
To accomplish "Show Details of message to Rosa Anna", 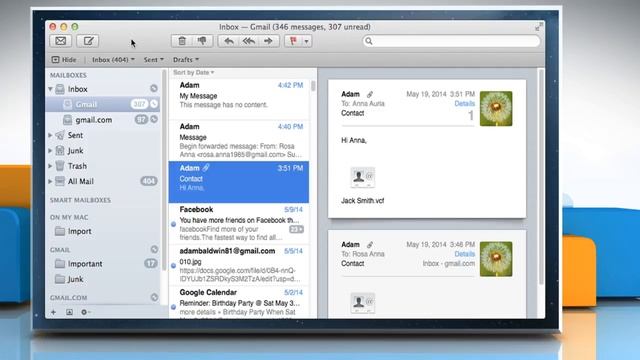I will coord(464,254).
